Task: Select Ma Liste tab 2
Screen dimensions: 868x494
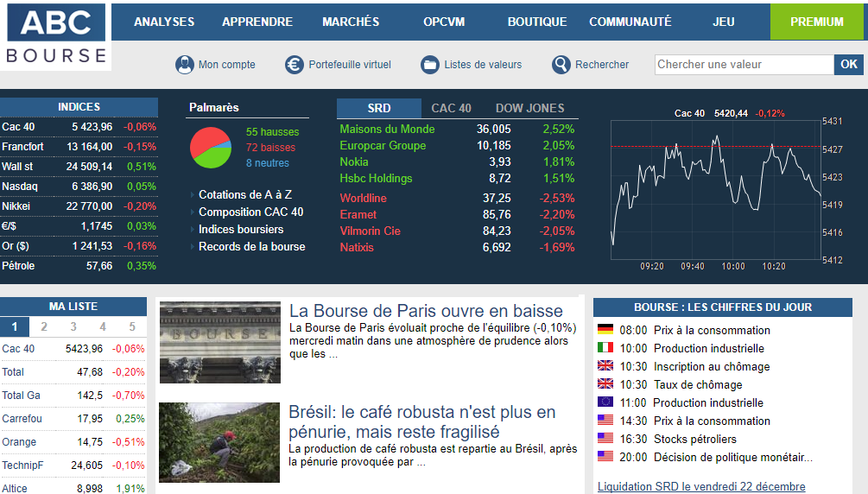Action: (x=44, y=326)
